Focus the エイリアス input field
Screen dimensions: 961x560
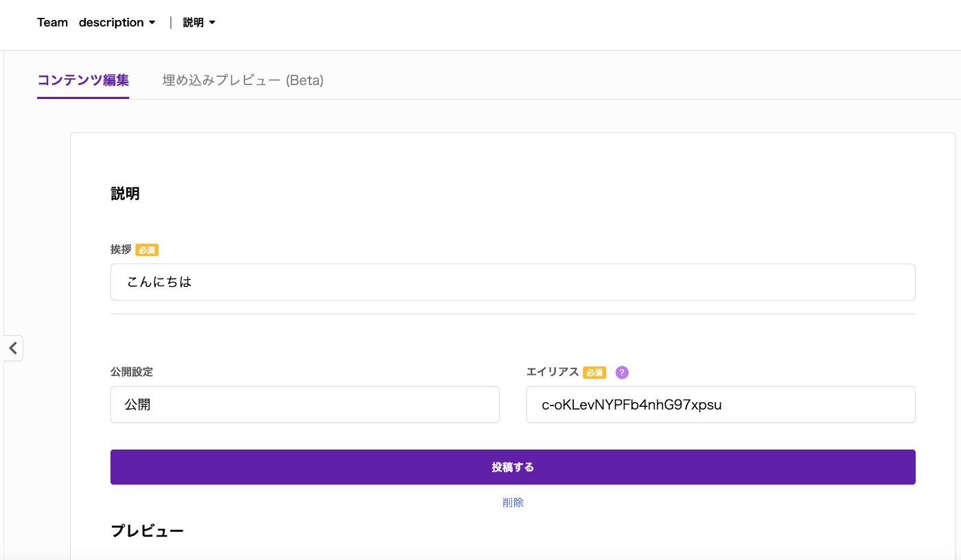click(721, 405)
